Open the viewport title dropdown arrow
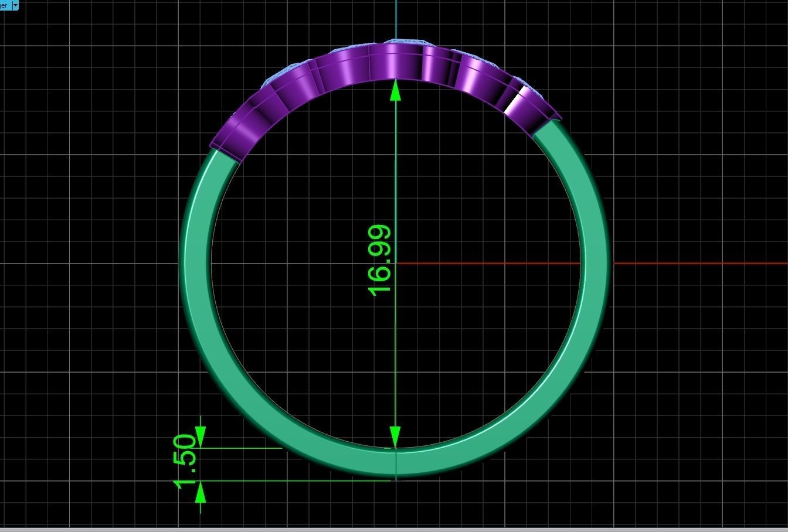Viewport: 788px width, 532px height. click(15, 5)
